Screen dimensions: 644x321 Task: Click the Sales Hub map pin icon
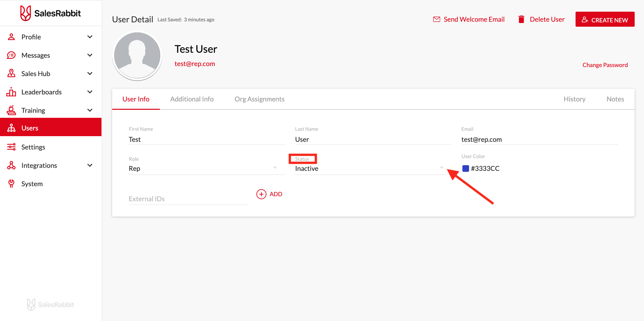pos(11,73)
